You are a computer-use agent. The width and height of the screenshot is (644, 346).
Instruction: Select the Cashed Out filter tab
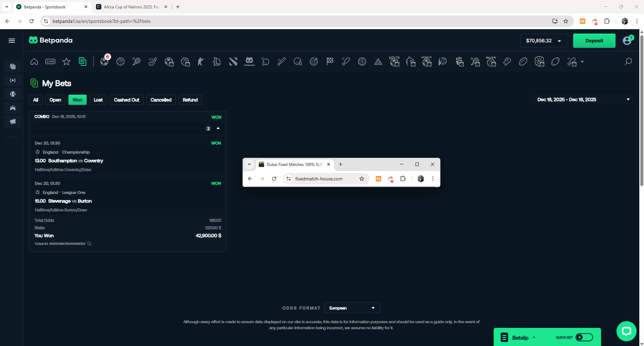tap(127, 100)
